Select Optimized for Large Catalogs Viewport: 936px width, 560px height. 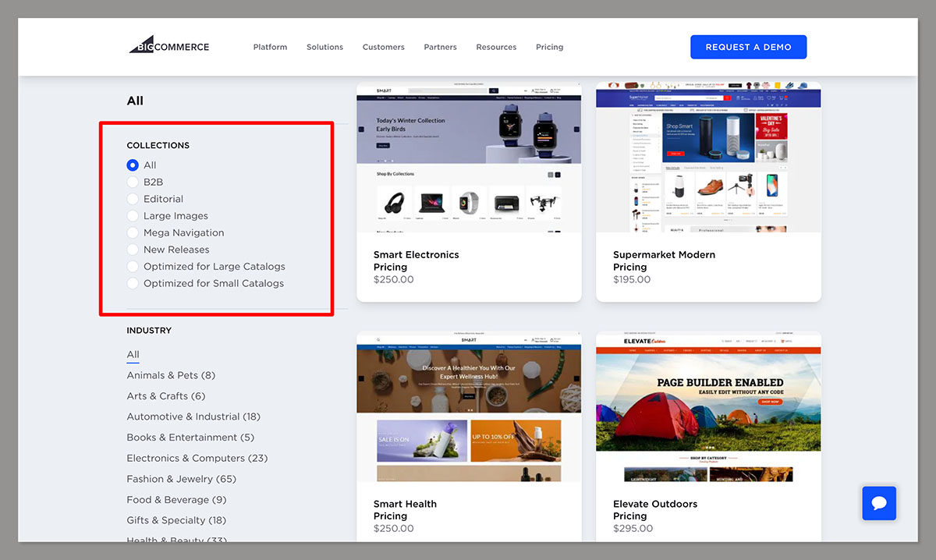[x=133, y=266]
